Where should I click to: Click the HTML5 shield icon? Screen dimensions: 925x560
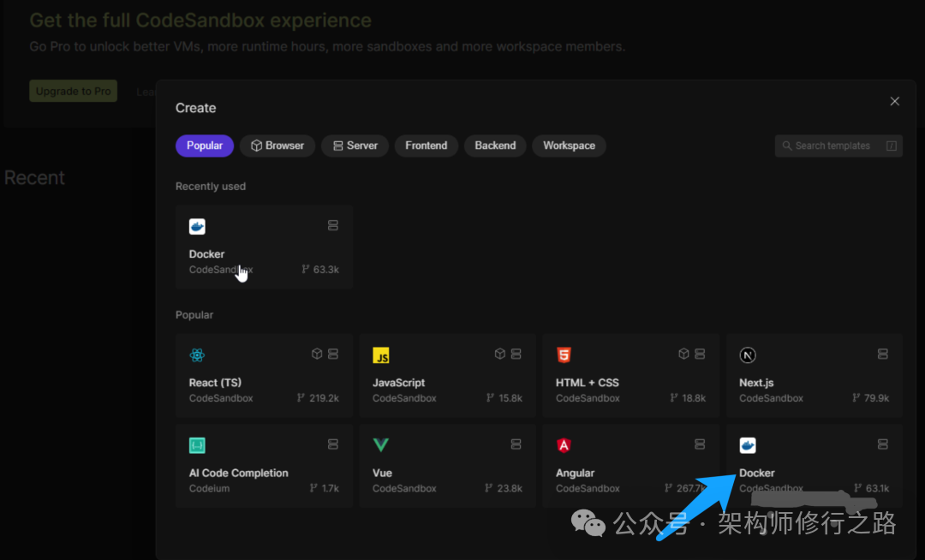pos(564,354)
